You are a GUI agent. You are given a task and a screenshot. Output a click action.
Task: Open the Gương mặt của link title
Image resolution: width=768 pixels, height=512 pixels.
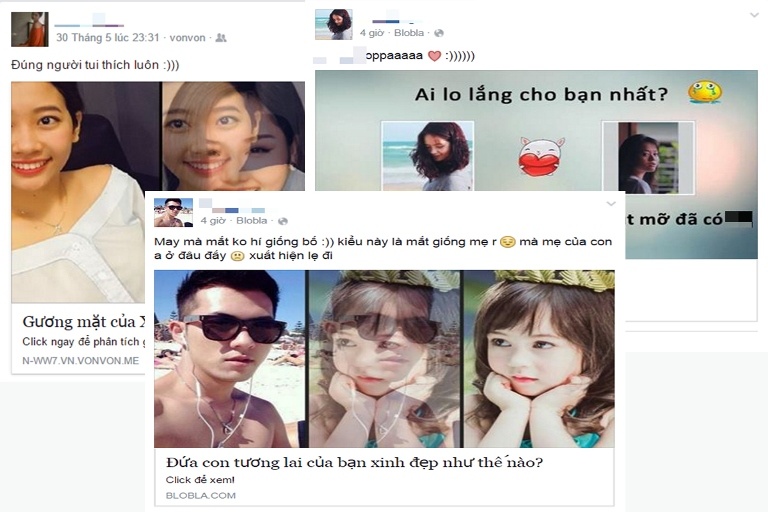click(84, 322)
